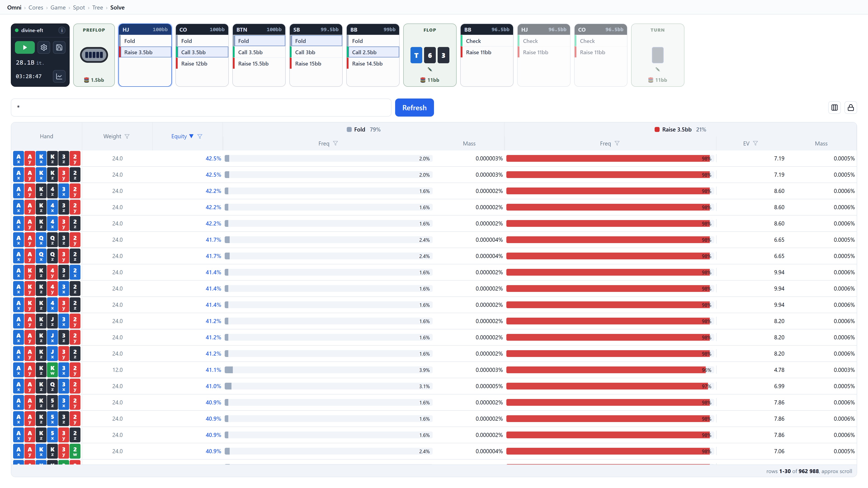Open solver settings gear icon
The image size is (868, 488).
44,47
